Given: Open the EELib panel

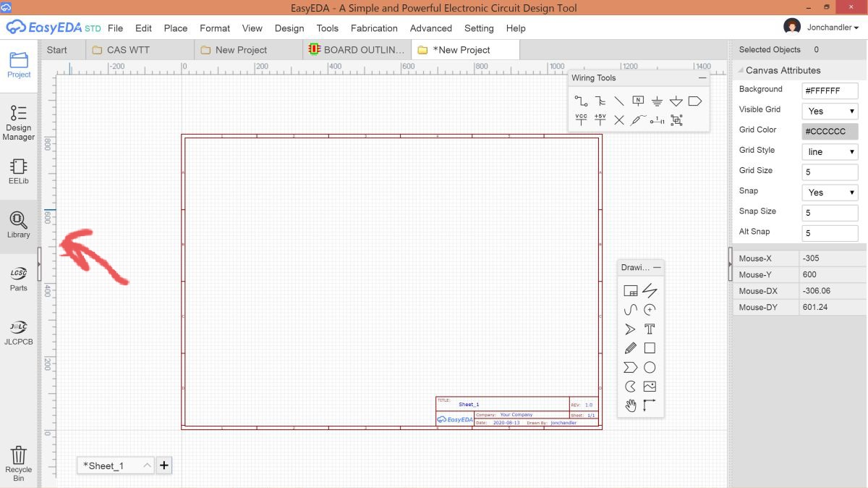Looking at the screenshot, I should [x=19, y=171].
